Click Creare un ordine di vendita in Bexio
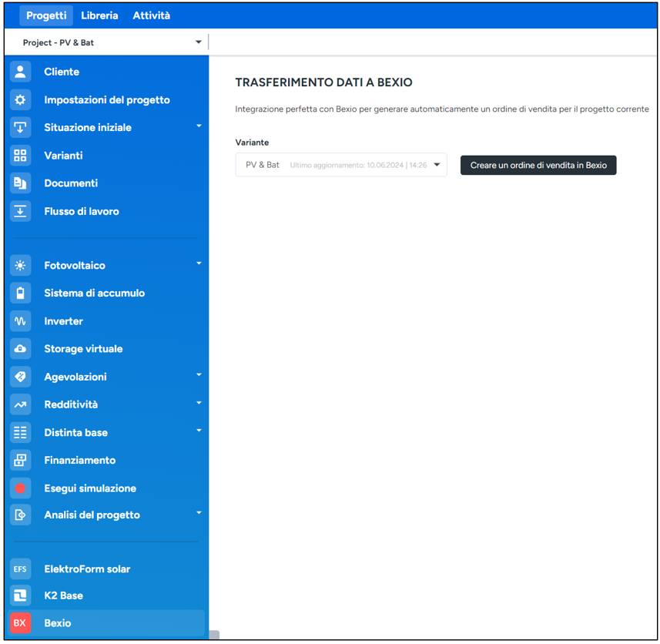The image size is (660, 644). pos(538,166)
